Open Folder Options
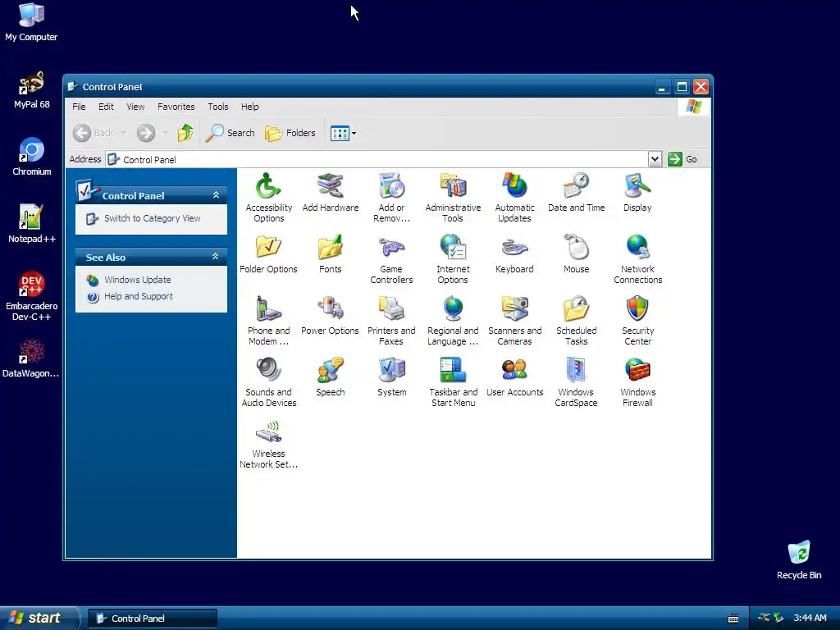Viewport: 840px width, 630px height. tap(268, 254)
